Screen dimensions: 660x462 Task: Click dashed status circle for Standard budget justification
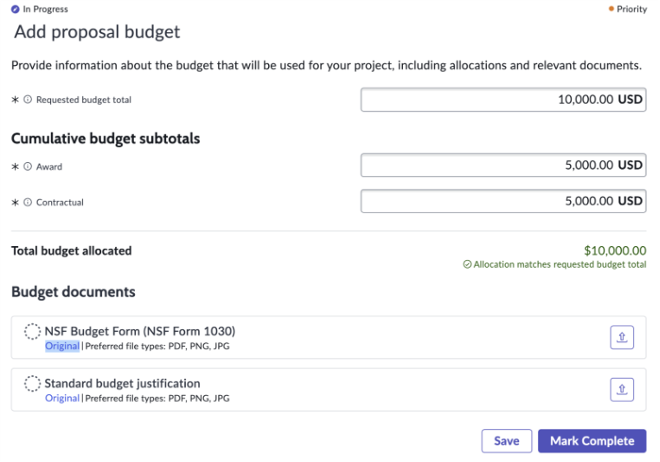tap(32, 384)
